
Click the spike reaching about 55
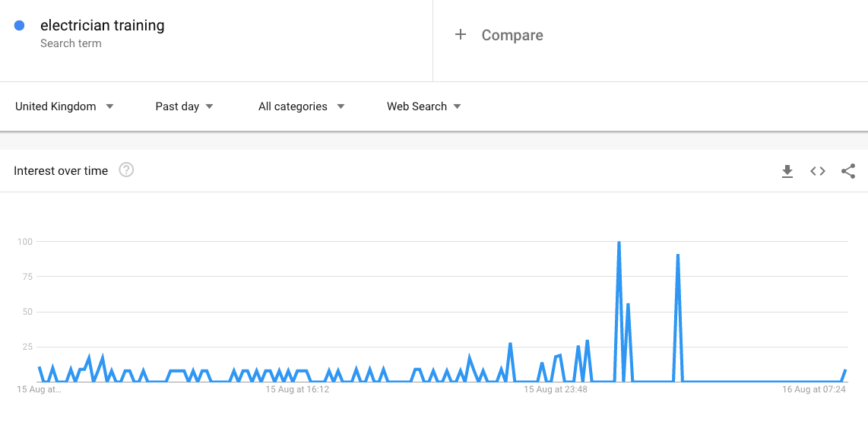click(x=628, y=304)
